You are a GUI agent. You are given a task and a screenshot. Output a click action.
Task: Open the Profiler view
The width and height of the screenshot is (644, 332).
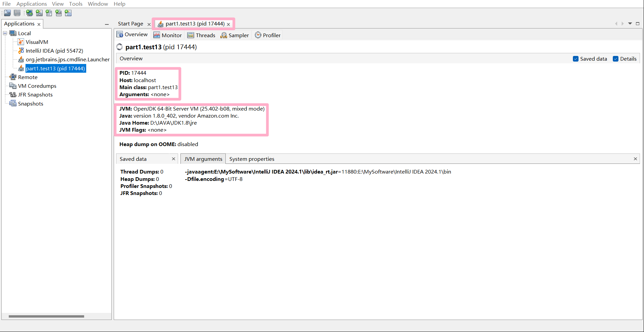click(x=268, y=35)
